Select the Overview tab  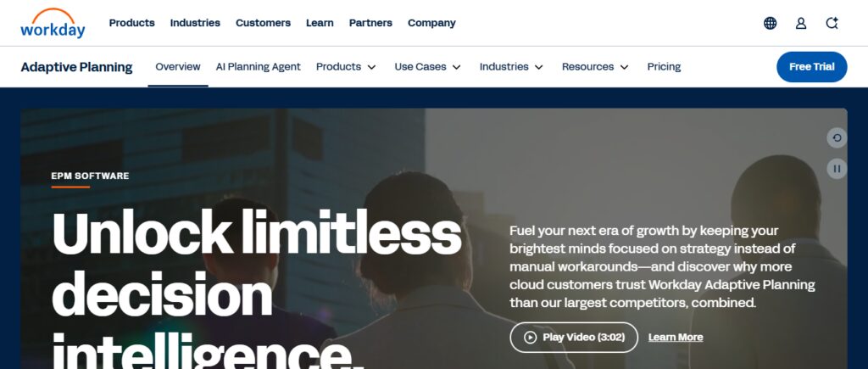pyautogui.click(x=178, y=67)
